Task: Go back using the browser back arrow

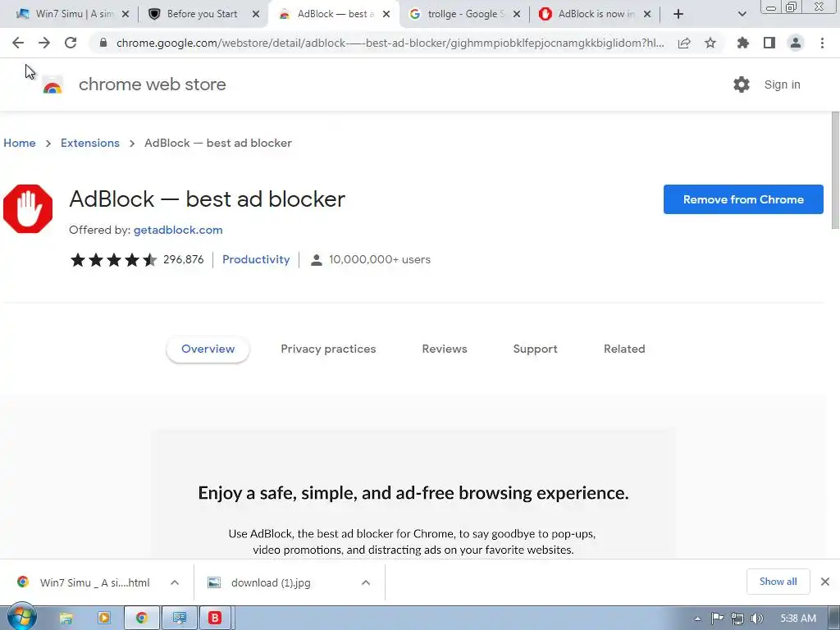Action: pos(18,43)
